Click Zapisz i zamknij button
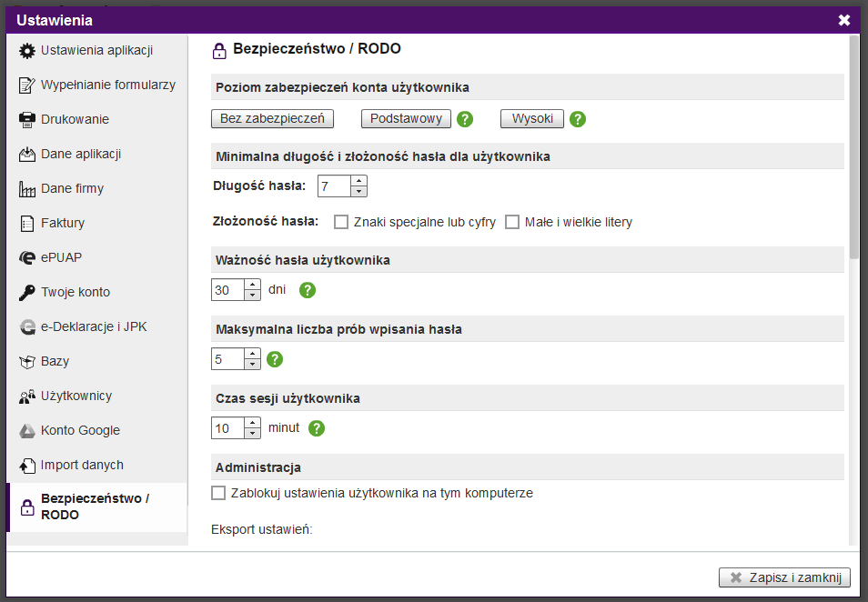The height and width of the screenshot is (602, 868). (x=784, y=577)
